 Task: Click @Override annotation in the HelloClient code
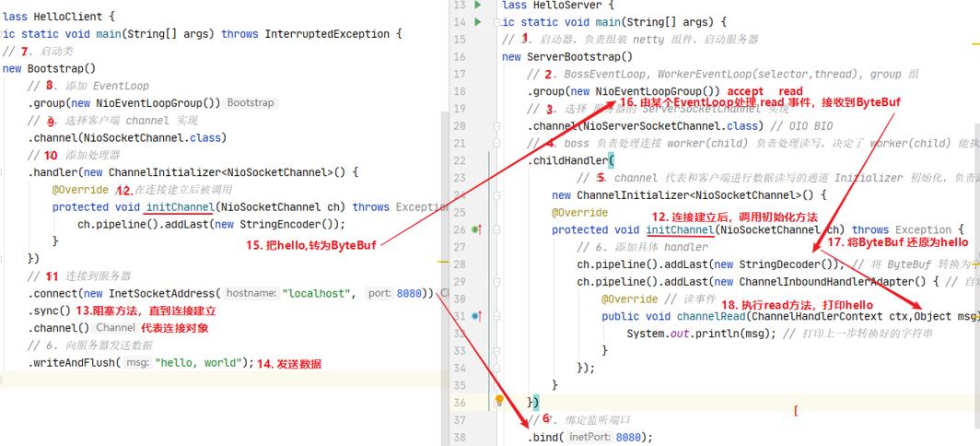(80, 190)
